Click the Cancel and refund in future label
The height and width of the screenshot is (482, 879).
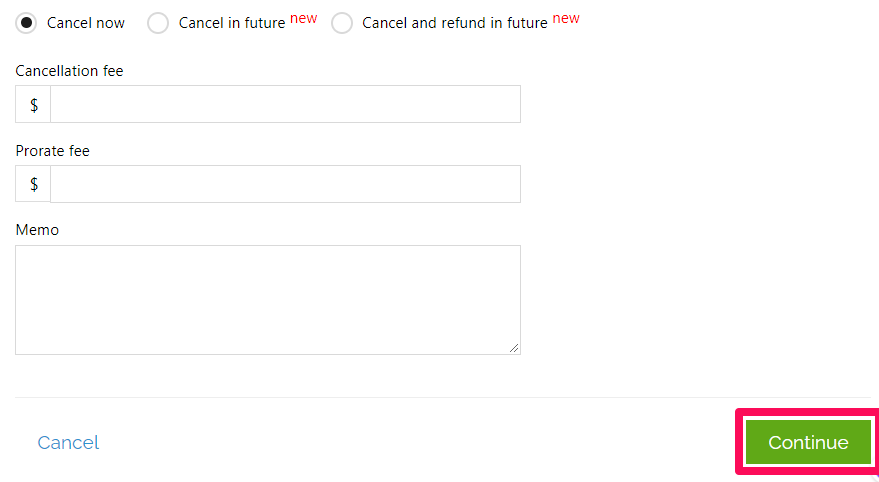(455, 23)
